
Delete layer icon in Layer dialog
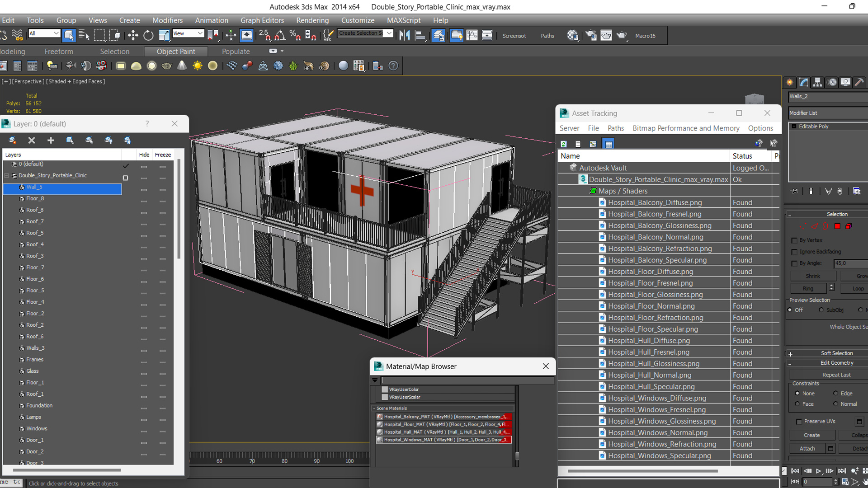[32, 141]
